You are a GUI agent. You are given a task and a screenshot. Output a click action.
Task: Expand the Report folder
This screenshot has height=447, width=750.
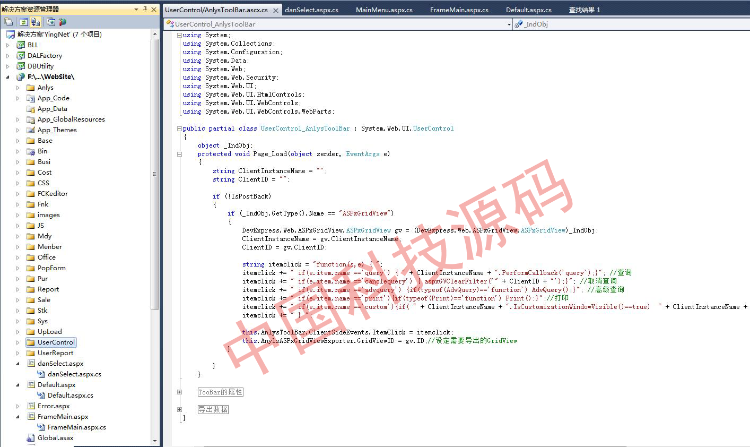pyautogui.click(x=18, y=289)
